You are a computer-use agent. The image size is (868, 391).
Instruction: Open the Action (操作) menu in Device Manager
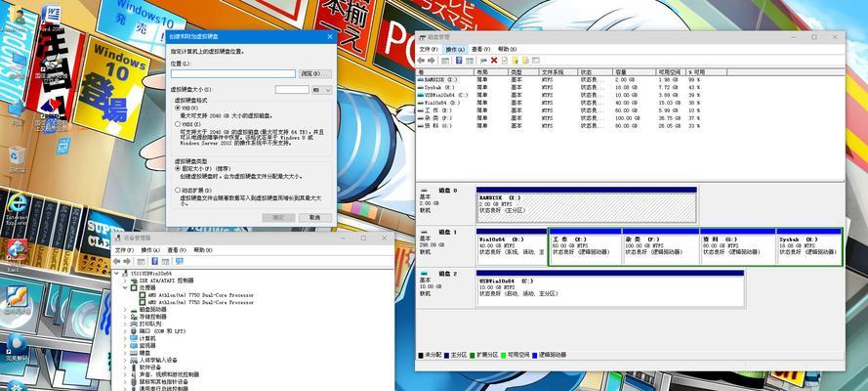[150, 250]
